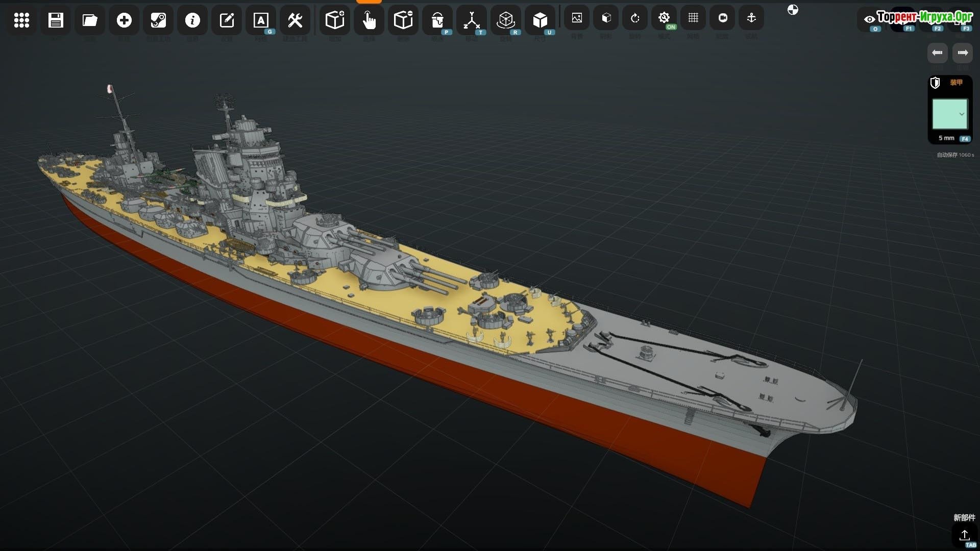Screen dimensions: 980x551
Task: Open the new part panel at the bottom right
Action: [964, 535]
